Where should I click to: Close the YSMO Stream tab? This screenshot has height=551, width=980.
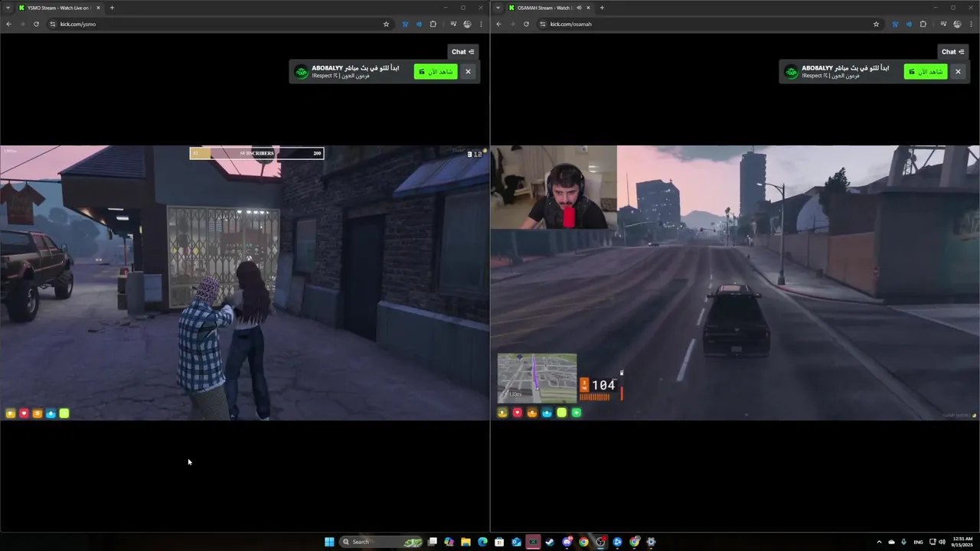pyautogui.click(x=98, y=8)
